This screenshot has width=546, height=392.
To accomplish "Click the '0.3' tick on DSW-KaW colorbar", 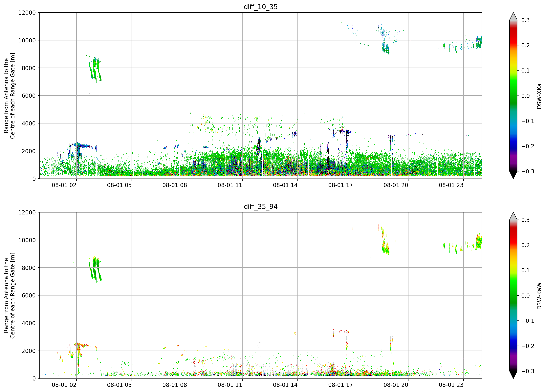I will click(526, 220).
